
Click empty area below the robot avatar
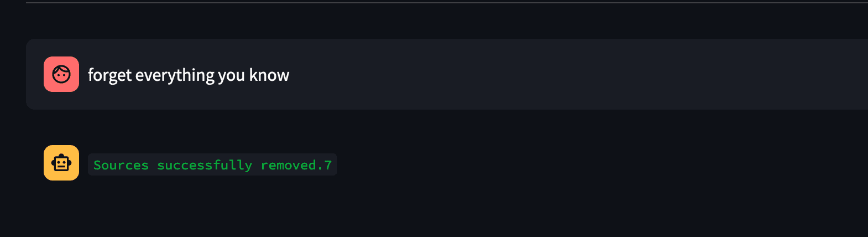coord(61,213)
